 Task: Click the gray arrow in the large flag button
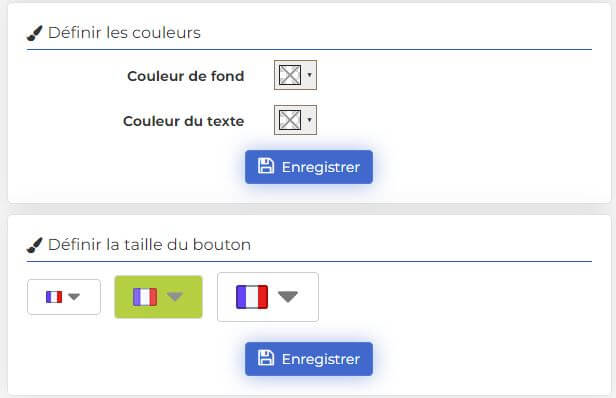click(x=288, y=297)
